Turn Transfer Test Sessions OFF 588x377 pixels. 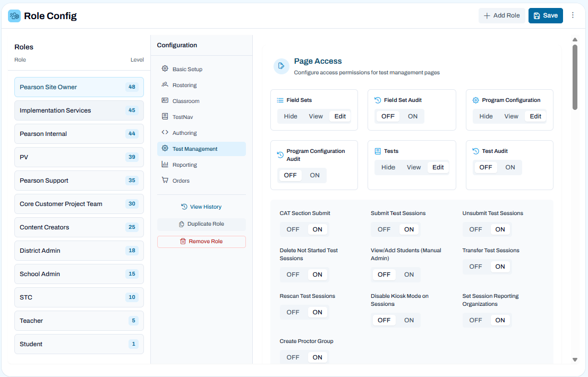[475, 267]
